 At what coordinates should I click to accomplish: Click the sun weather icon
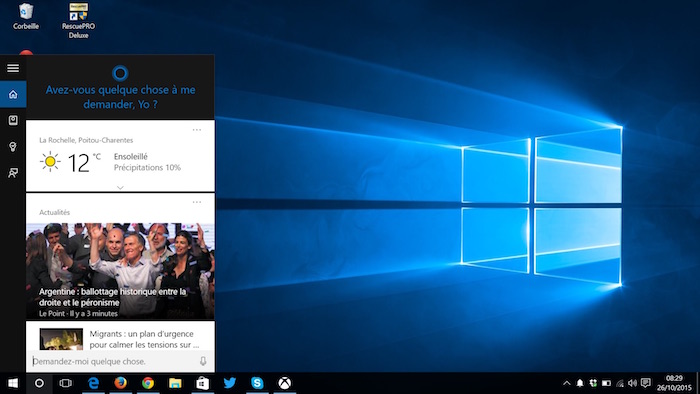coord(50,162)
